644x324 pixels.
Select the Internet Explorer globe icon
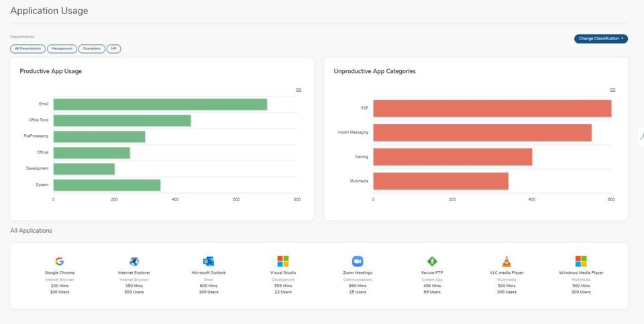(134, 261)
